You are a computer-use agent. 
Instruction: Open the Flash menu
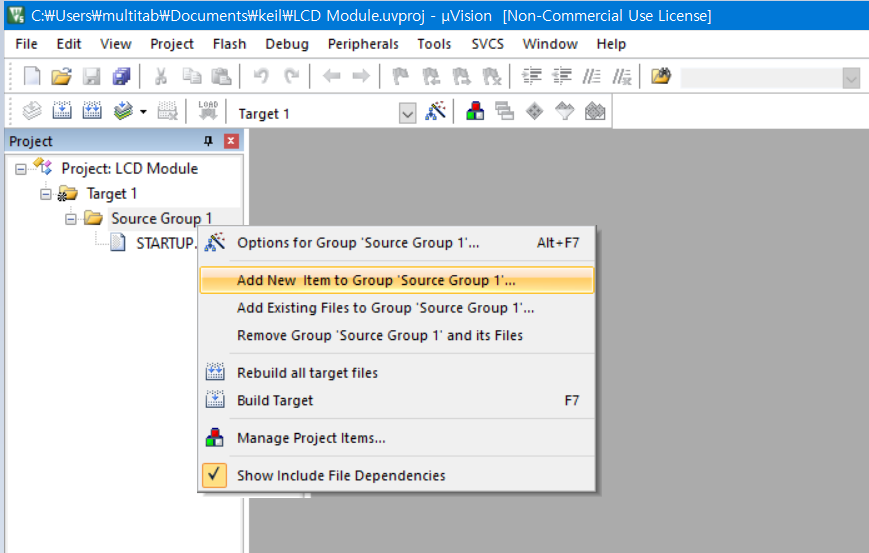click(x=229, y=44)
